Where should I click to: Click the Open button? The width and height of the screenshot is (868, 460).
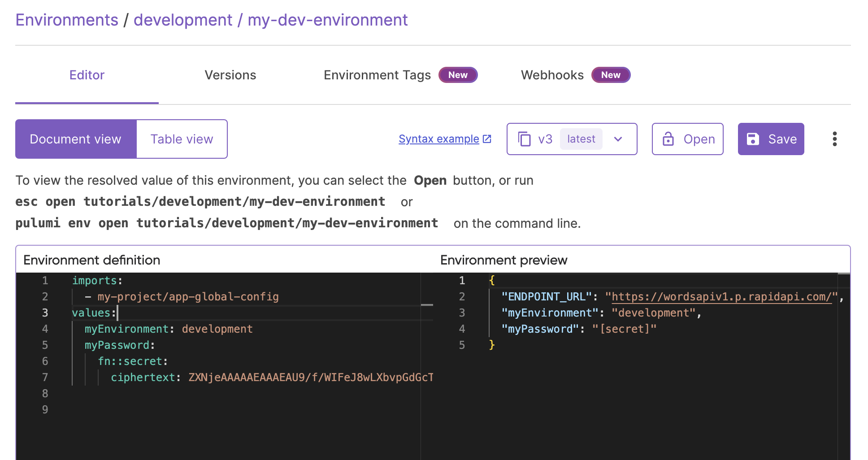point(688,139)
